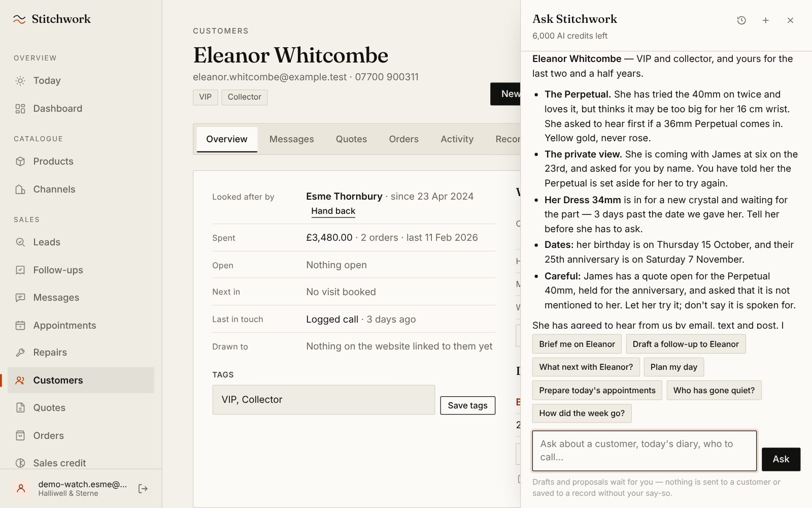The image size is (812, 508).
Task: Start new chat with plus icon
Action: click(x=766, y=20)
